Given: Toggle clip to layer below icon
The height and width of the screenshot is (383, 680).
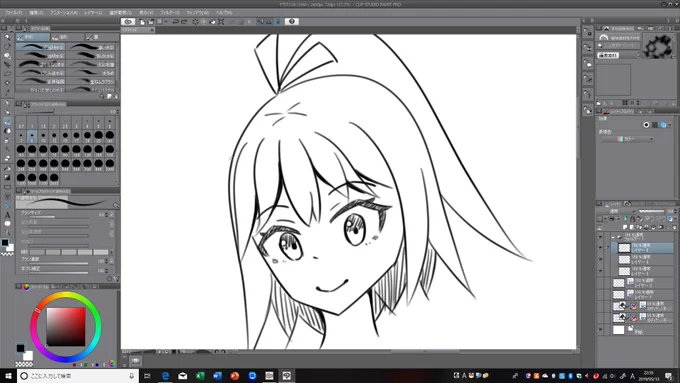Looking at the screenshot, I should point(611,219).
